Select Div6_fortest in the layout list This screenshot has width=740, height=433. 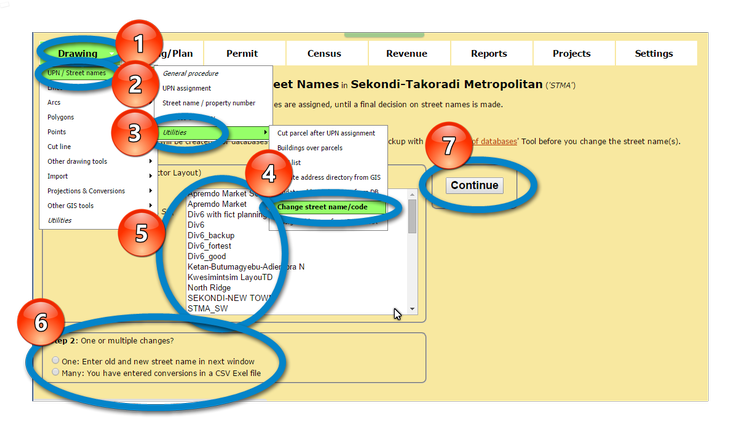(210, 246)
